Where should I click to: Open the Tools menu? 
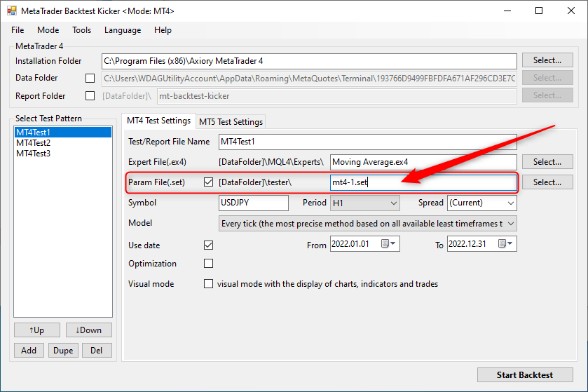(82, 30)
